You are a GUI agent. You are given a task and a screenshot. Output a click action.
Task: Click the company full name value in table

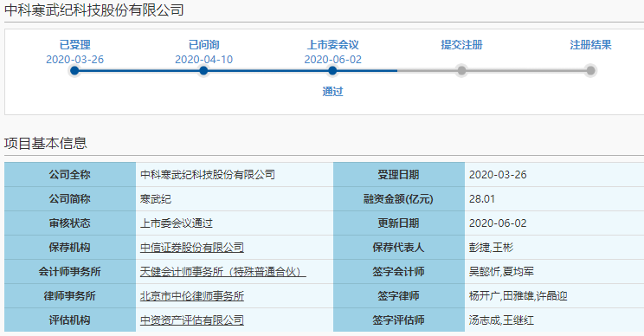(x=208, y=175)
